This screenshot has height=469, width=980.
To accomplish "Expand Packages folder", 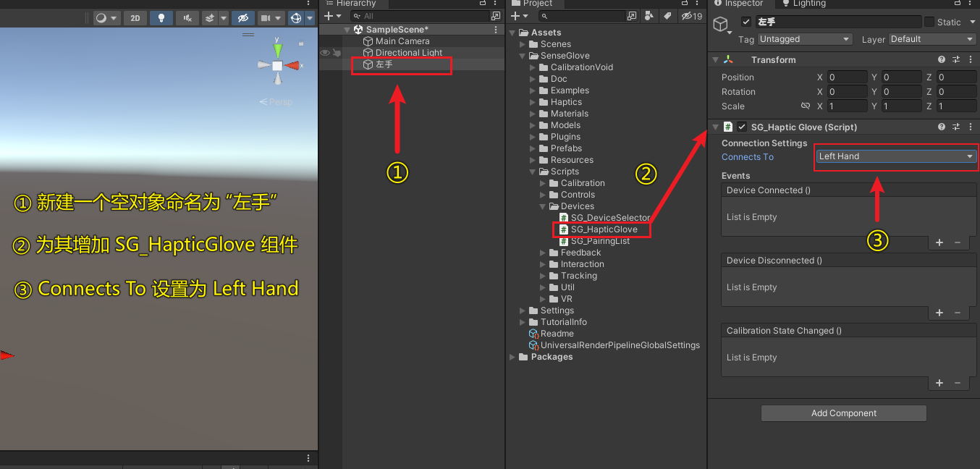I will (513, 357).
